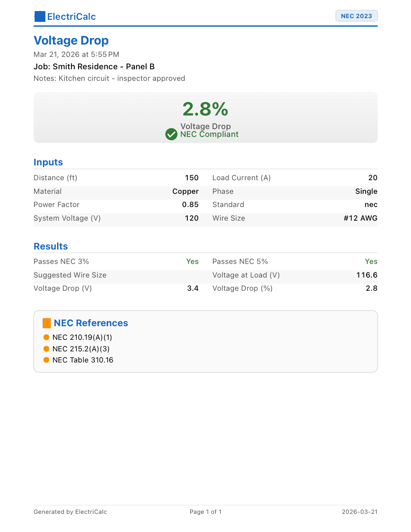Click the Voltage at Load value 116.6
Image resolution: width=411 pixels, height=532 pixels.
point(367,275)
